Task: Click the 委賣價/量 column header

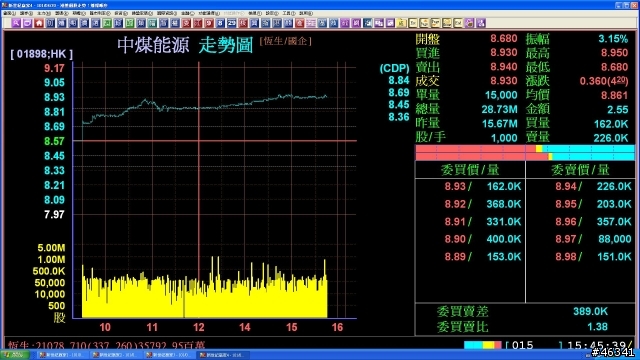Action: 580,170
